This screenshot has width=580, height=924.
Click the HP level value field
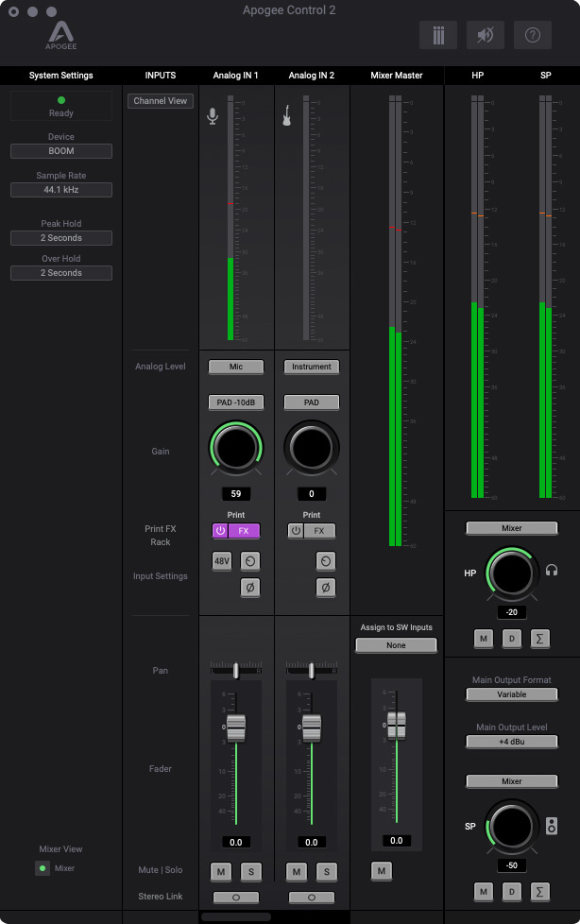[511, 612]
